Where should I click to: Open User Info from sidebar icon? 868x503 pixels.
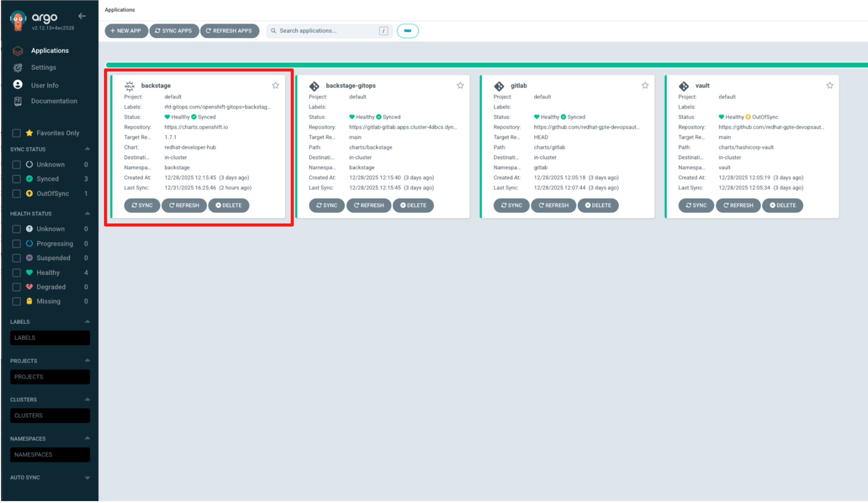pyautogui.click(x=18, y=85)
